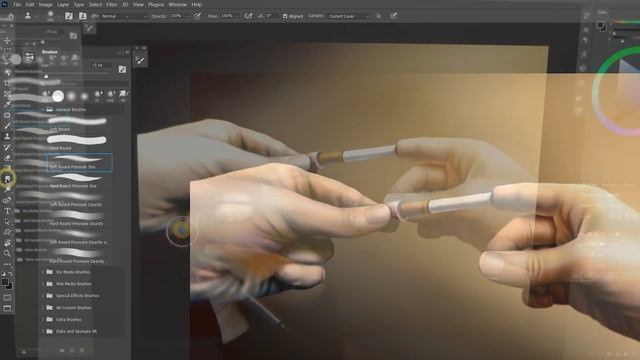
Task: Open brush settings icon in Brushes panel
Action: point(122,69)
